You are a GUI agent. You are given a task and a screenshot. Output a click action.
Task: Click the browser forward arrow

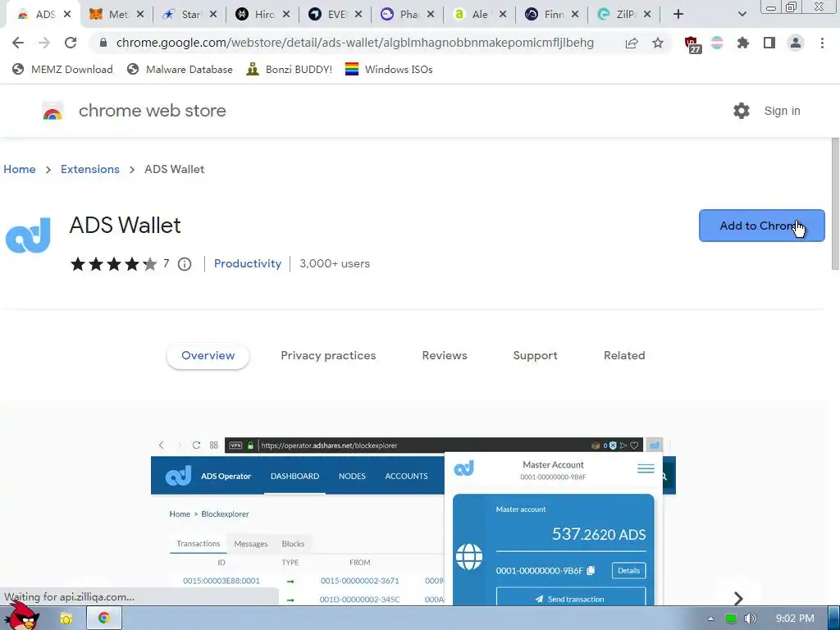coord(44,43)
